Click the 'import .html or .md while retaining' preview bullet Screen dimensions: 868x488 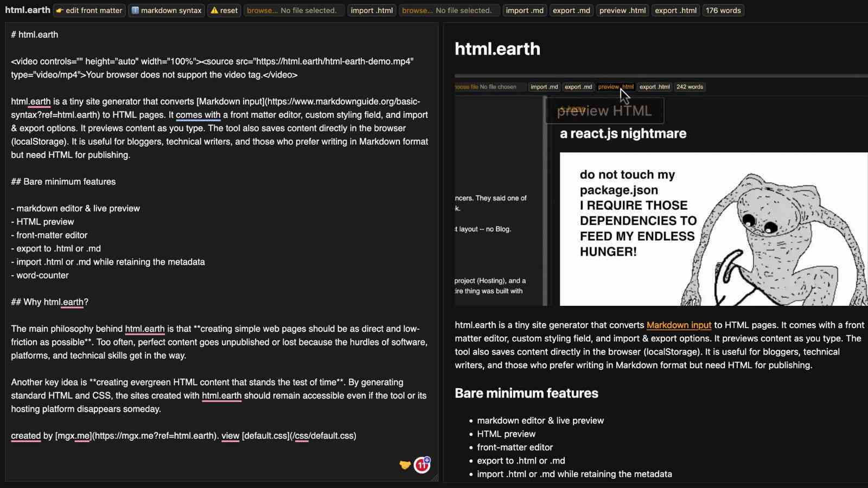click(x=575, y=474)
